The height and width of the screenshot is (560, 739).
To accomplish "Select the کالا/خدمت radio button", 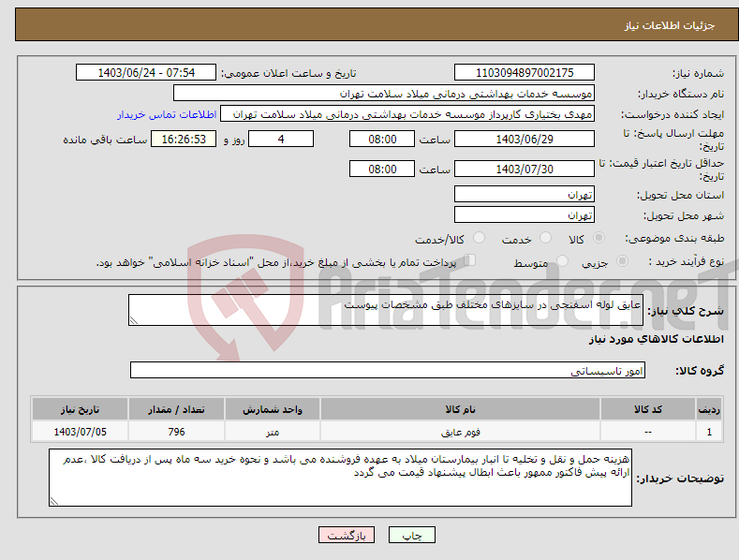I will coord(479,238).
